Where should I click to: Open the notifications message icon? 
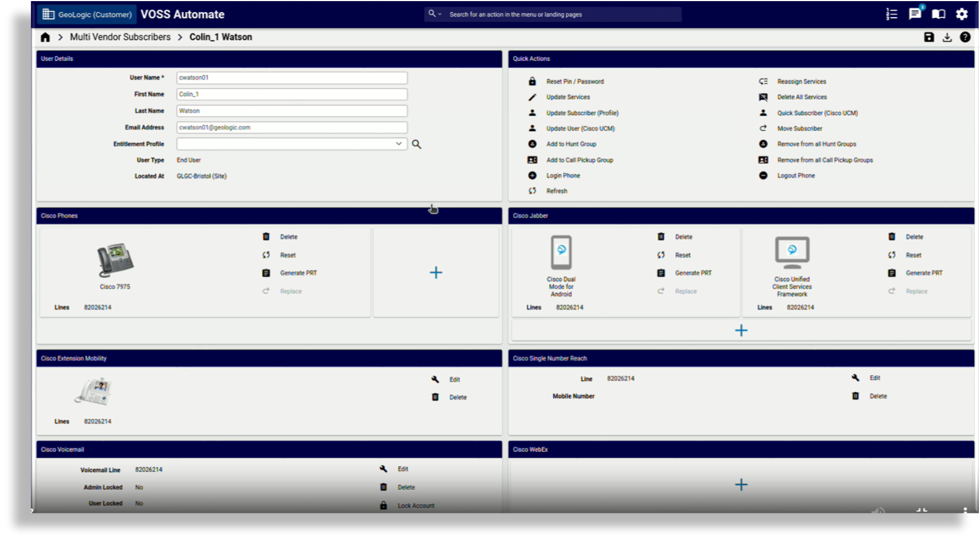coord(915,14)
